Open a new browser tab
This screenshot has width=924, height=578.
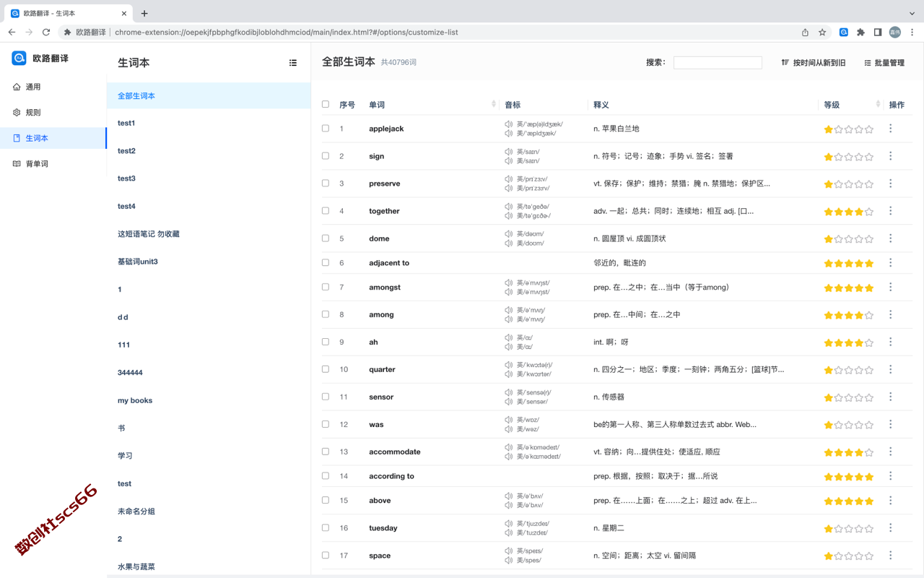coord(144,13)
